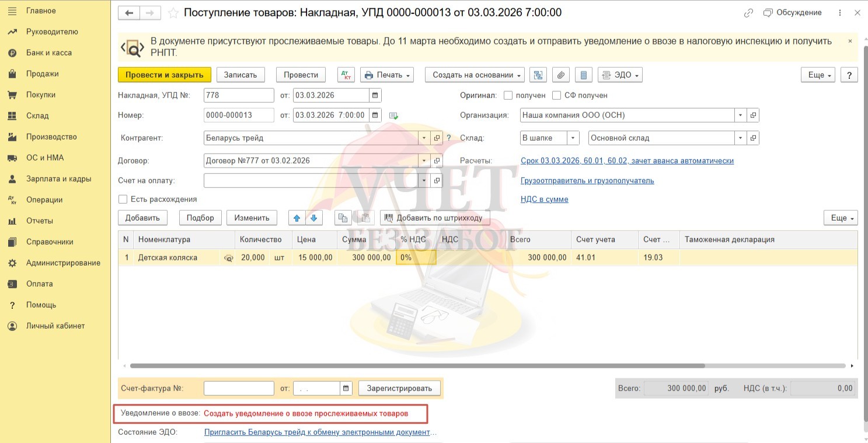Open the calendar picker for the Накладная date

tap(375, 95)
